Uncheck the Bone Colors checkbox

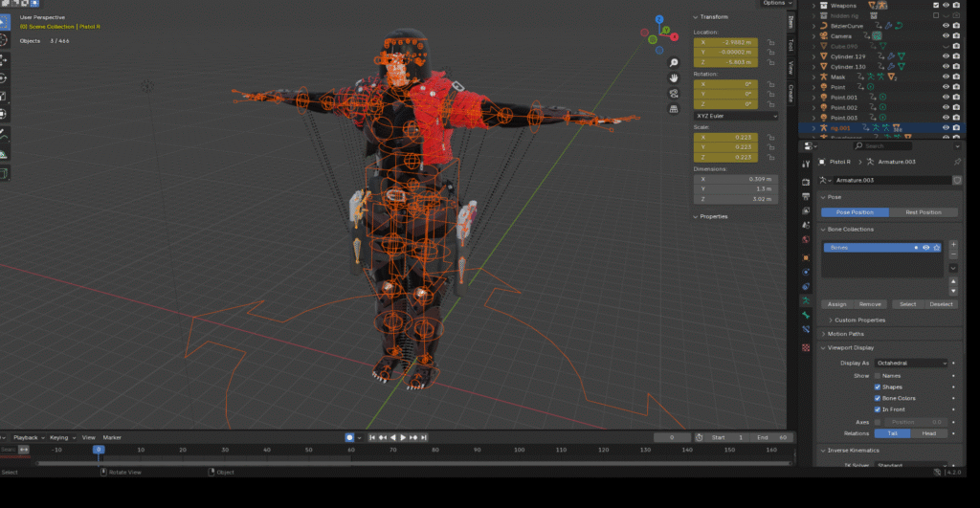click(x=878, y=398)
